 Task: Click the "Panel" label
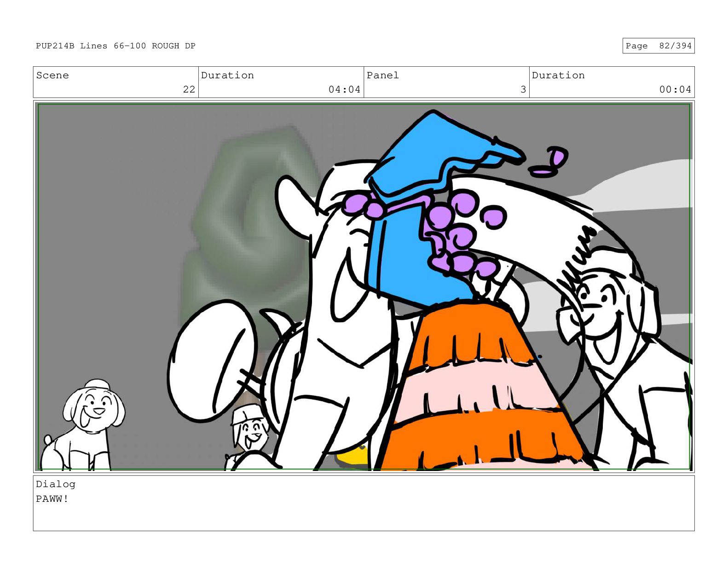(383, 75)
